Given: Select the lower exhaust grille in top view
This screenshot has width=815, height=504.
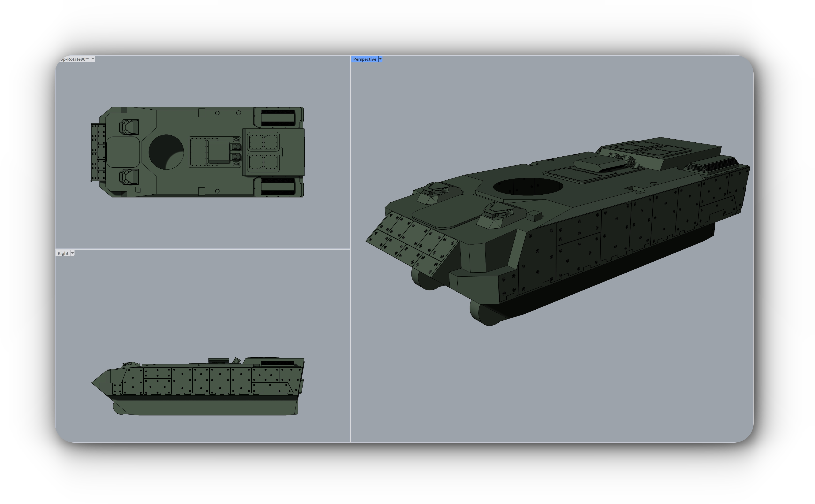Looking at the screenshot, I should (x=278, y=186).
